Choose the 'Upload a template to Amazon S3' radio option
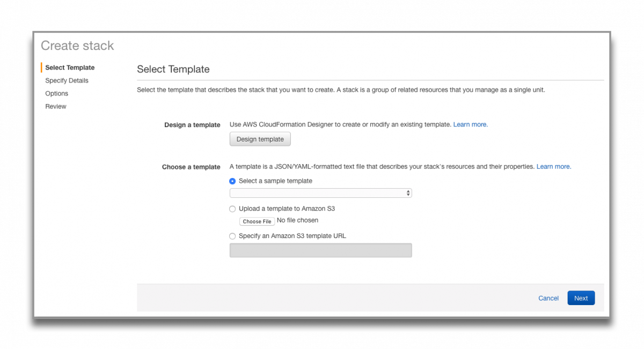 232,209
